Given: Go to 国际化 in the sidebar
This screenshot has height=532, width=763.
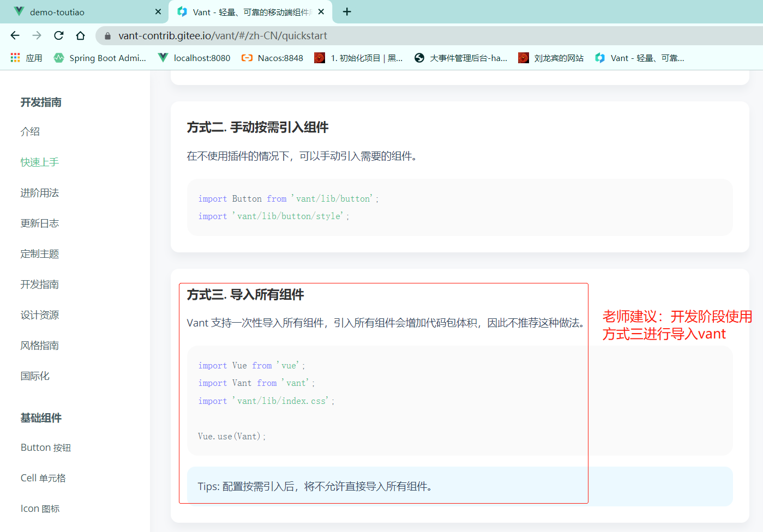Looking at the screenshot, I should (x=35, y=376).
